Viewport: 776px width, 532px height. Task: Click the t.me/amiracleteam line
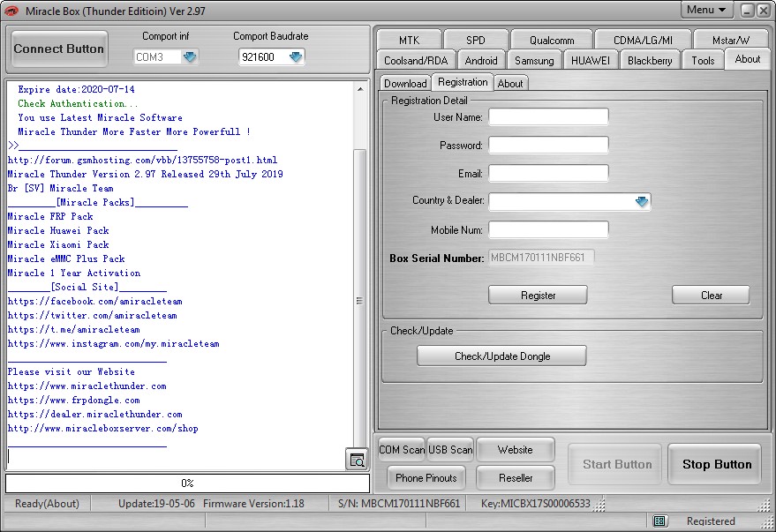click(x=74, y=329)
